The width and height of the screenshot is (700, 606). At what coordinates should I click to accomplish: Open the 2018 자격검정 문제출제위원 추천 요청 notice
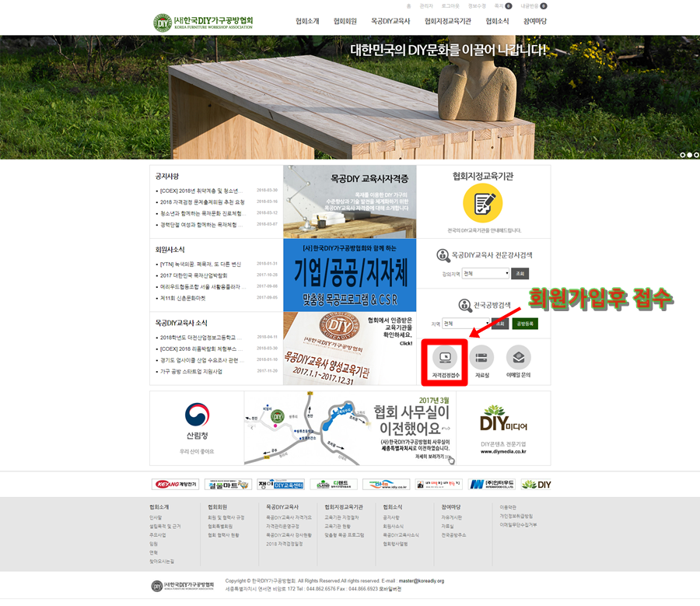pyautogui.click(x=201, y=201)
